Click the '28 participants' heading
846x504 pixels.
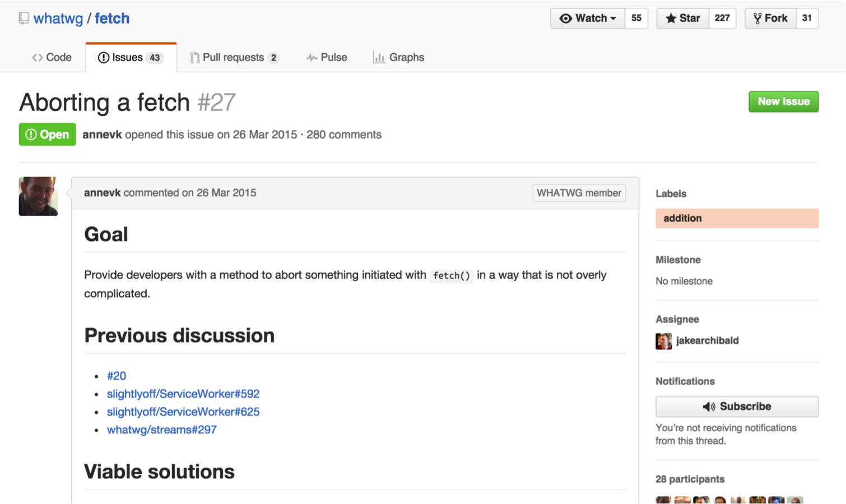pyautogui.click(x=690, y=479)
